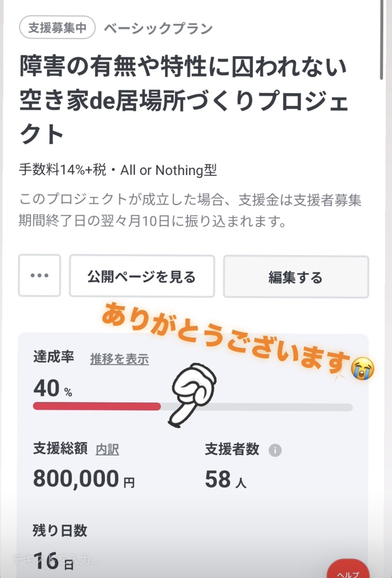Open the red ヘルプ help bubble
Viewport: 392px width, 578px height.
pos(348,569)
